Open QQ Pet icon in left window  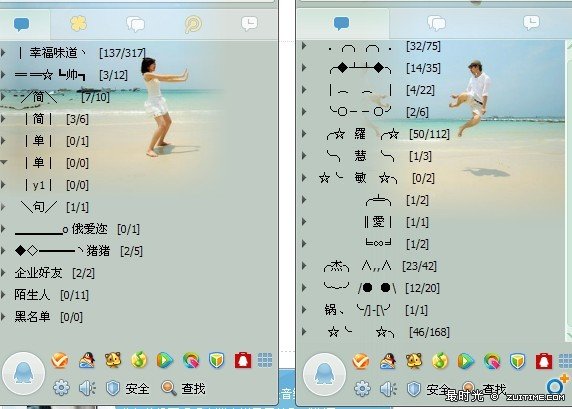point(113,360)
